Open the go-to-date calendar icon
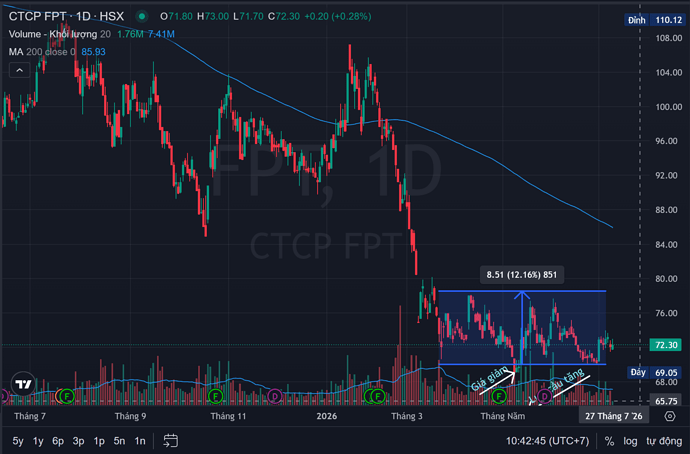The image size is (690, 454). point(171,440)
